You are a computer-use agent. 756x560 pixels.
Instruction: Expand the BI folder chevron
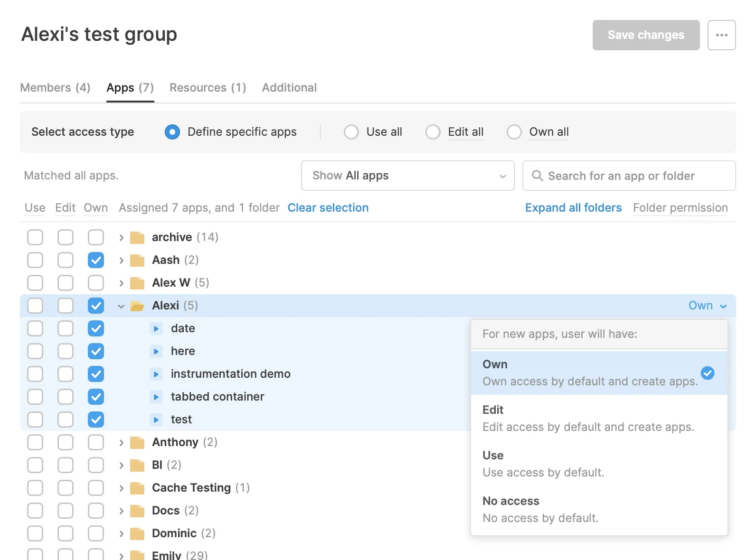(121, 465)
